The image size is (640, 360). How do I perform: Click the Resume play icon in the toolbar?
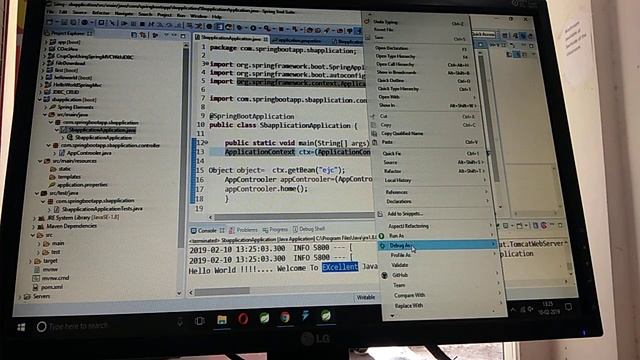124,24
